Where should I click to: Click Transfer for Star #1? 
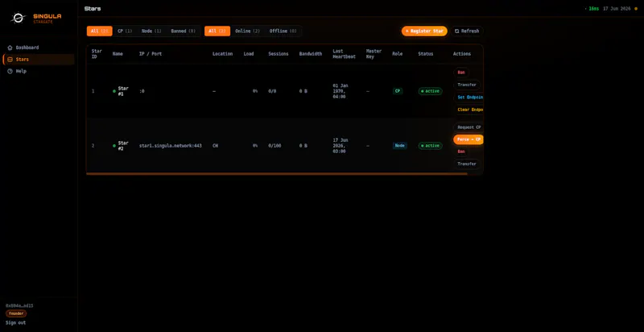coord(467,85)
